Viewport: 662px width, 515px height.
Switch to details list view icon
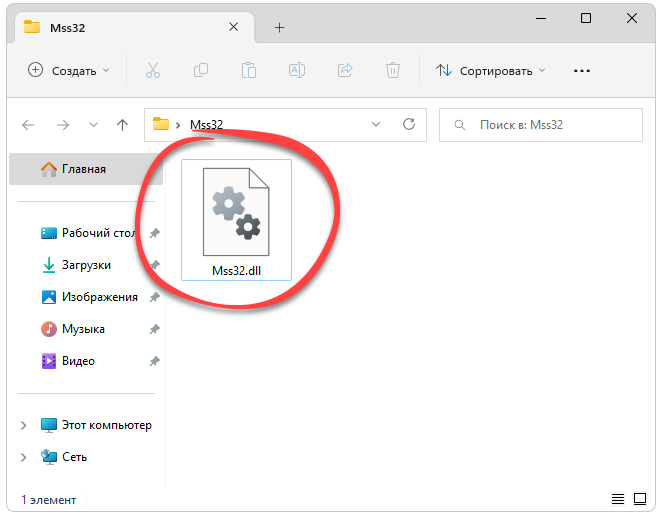pos(618,499)
